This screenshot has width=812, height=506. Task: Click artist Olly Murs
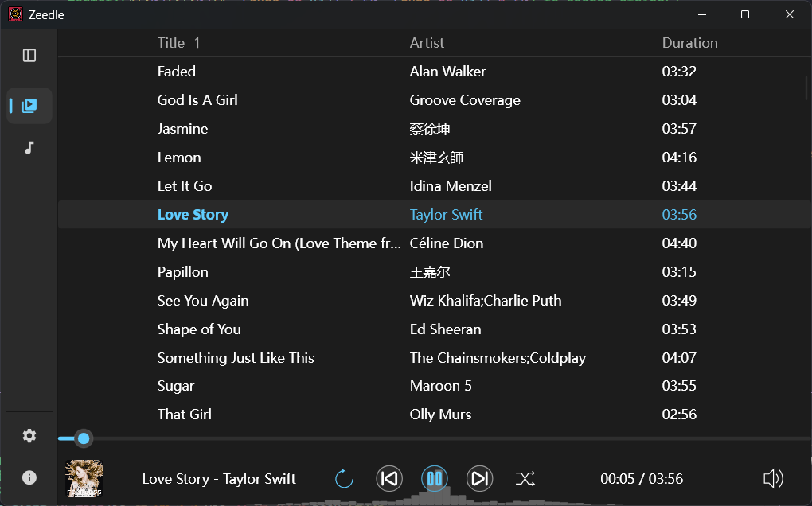pyautogui.click(x=440, y=415)
